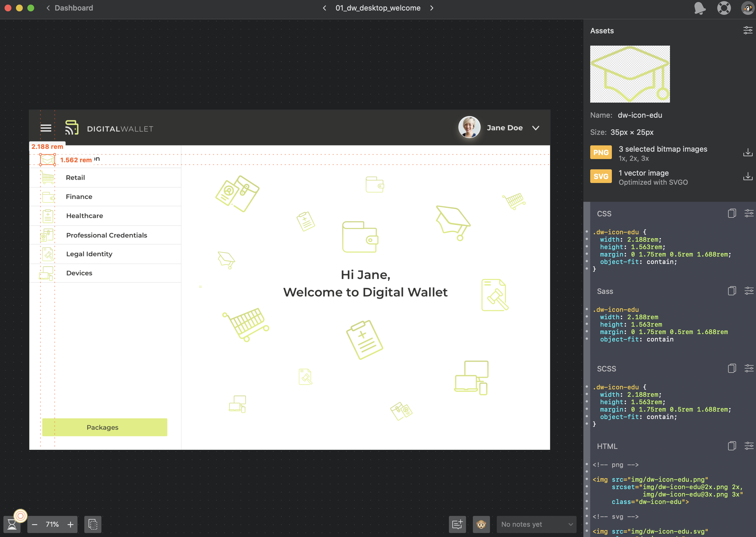
Task: Click the layer selection mode icon
Action: (x=93, y=524)
